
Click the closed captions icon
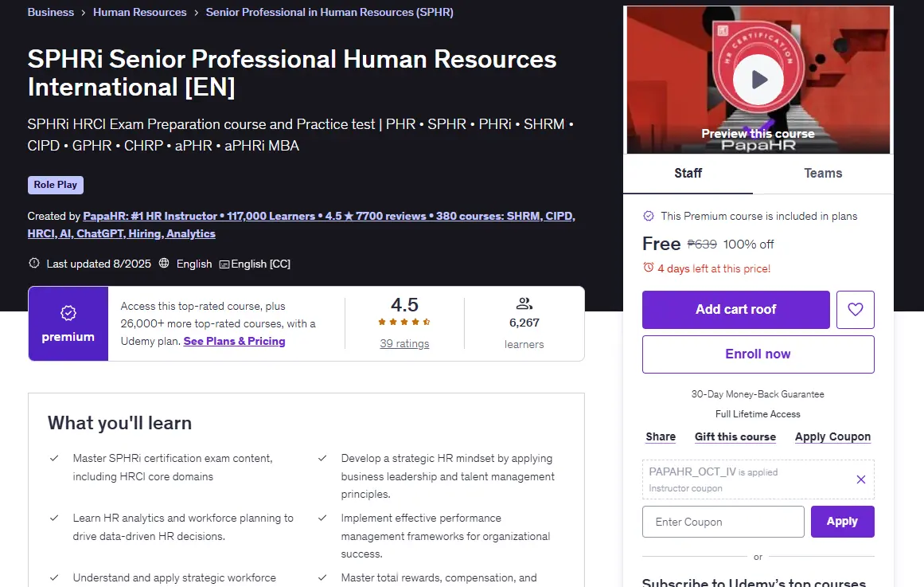224,264
